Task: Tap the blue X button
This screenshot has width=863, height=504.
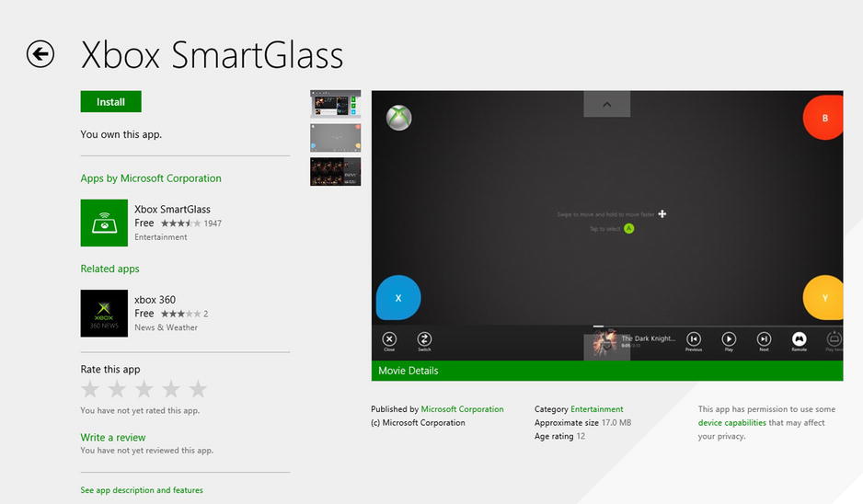Action: click(x=398, y=298)
